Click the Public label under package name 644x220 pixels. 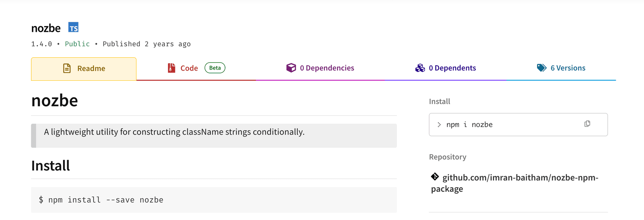(x=77, y=44)
